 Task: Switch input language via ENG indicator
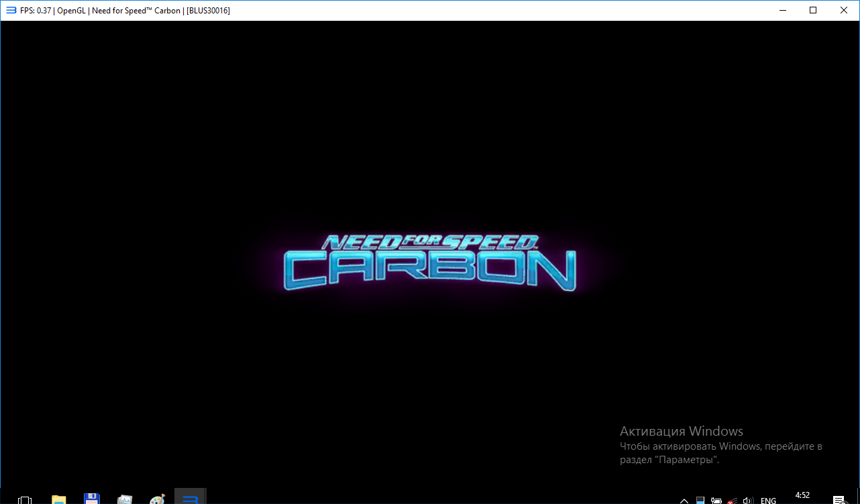[x=769, y=500]
